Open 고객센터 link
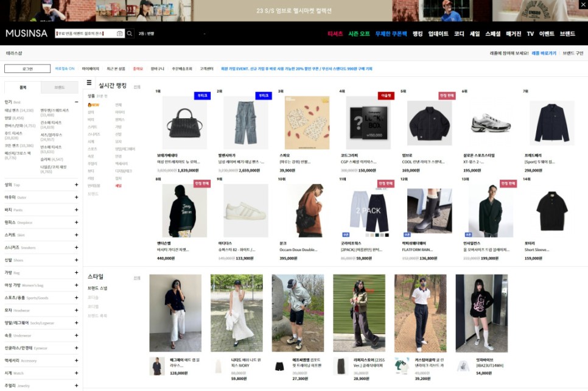The width and height of the screenshot is (588, 391). click(206, 69)
